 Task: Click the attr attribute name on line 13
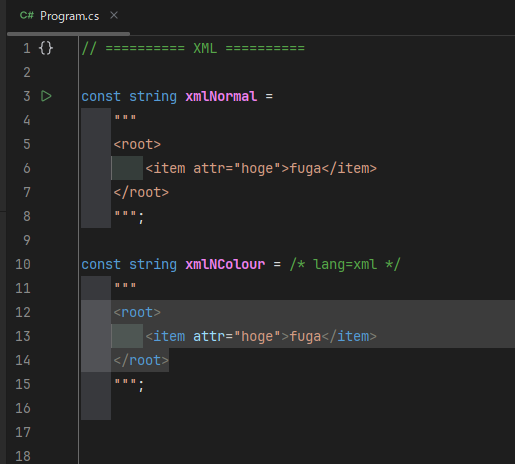pos(209,336)
